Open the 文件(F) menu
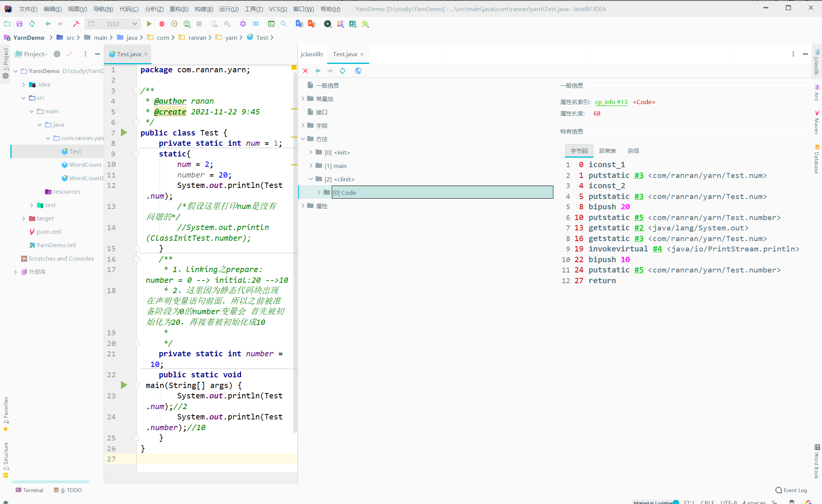The image size is (822, 504). pos(28,9)
